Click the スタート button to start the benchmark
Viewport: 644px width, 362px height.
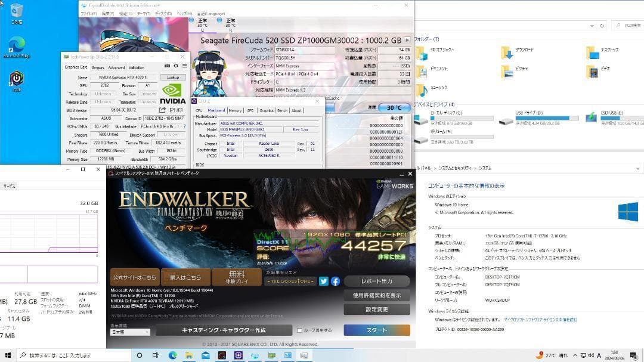tap(378, 330)
